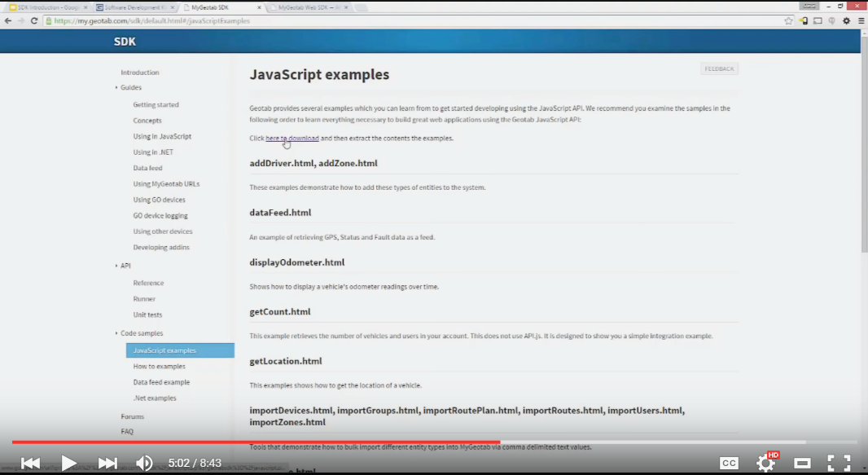
Task: Switch to MyGeotab Web SDK tab
Action: click(x=309, y=7)
